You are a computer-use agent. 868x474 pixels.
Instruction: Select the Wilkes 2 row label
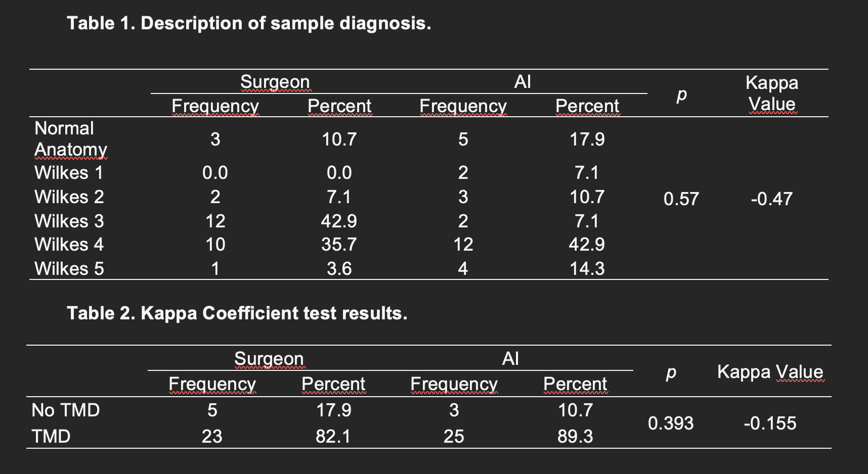coord(69,197)
